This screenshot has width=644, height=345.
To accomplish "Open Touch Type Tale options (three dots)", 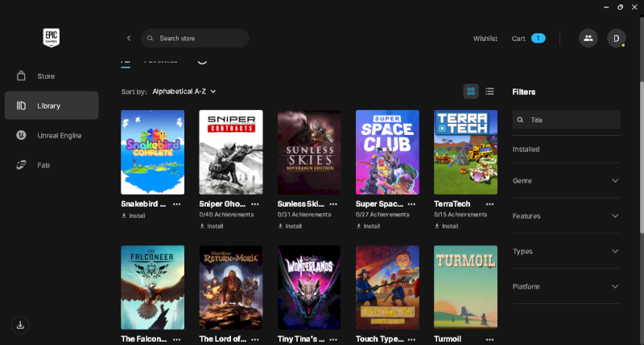I will coord(411,339).
